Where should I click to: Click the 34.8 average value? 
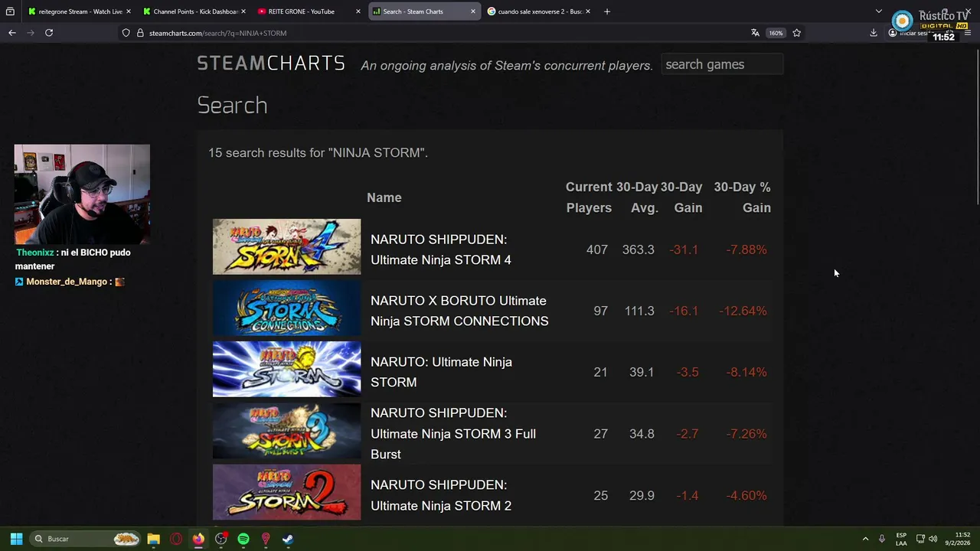pos(642,433)
